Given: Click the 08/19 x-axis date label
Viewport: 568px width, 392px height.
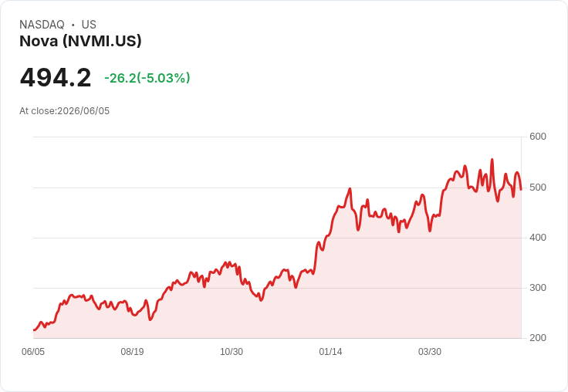Looking at the screenshot, I should (x=132, y=352).
